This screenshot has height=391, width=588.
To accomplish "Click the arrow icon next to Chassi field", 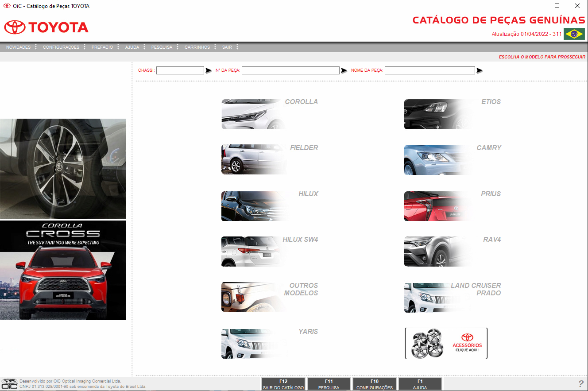I will click(x=209, y=70).
